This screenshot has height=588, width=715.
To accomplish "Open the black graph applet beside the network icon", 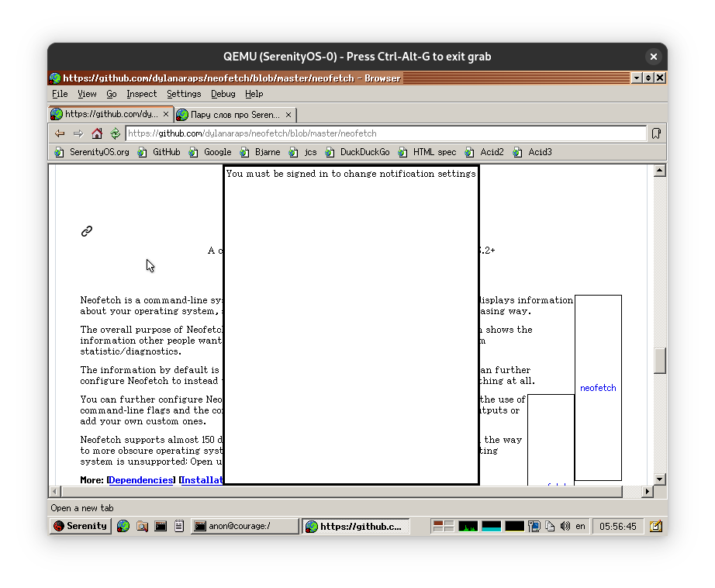I will (x=514, y=526).
